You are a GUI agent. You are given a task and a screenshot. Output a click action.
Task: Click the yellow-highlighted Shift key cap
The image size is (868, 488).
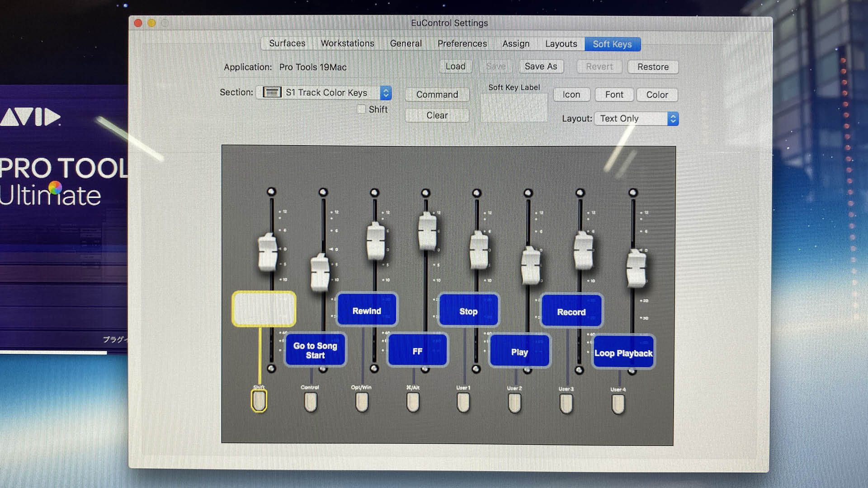point(258,401)
